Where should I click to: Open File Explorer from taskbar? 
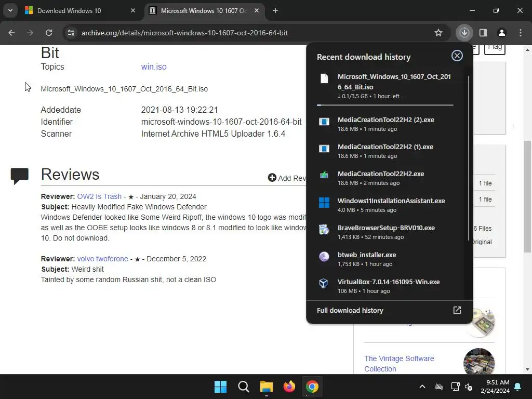(267, 387)
